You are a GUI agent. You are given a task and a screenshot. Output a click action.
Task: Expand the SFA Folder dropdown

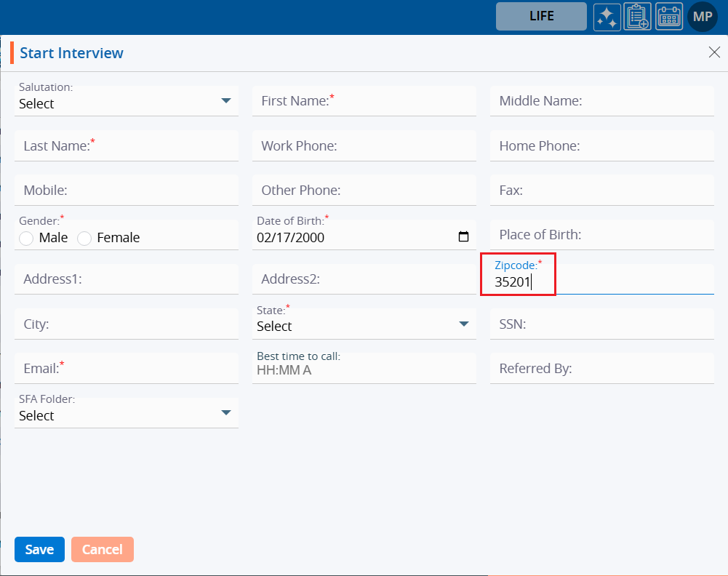pos(225,414)
